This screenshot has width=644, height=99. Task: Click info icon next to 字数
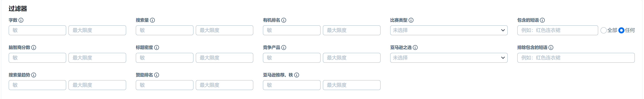21,20
